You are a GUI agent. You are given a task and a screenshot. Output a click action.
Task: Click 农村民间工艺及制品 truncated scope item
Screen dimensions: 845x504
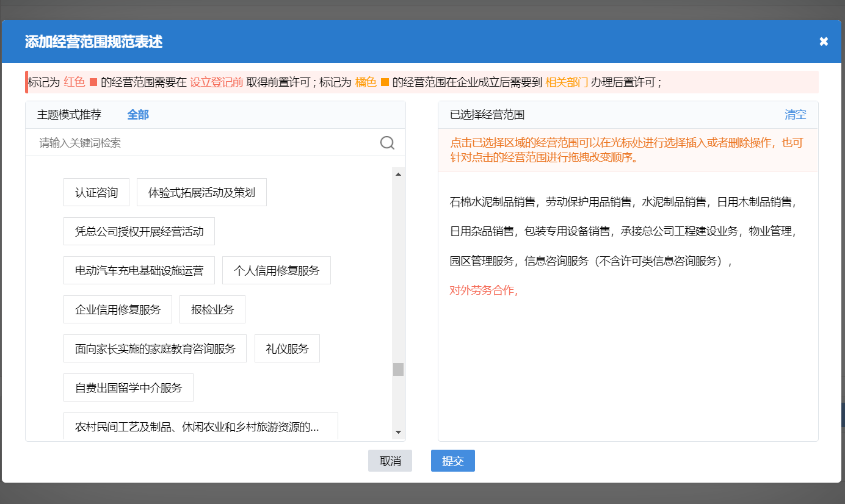[201, 426]
